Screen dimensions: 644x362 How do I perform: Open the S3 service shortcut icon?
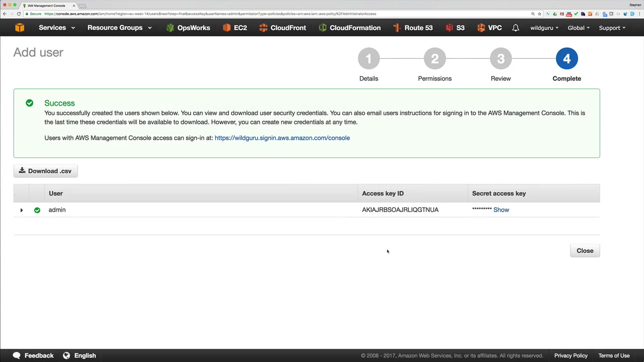point(449,28)
